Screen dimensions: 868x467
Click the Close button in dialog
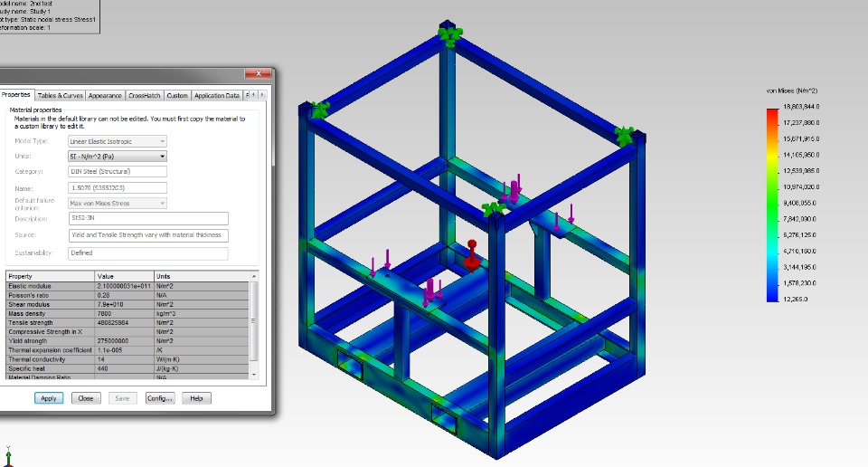pyautogui.click(x=86, y=398)
